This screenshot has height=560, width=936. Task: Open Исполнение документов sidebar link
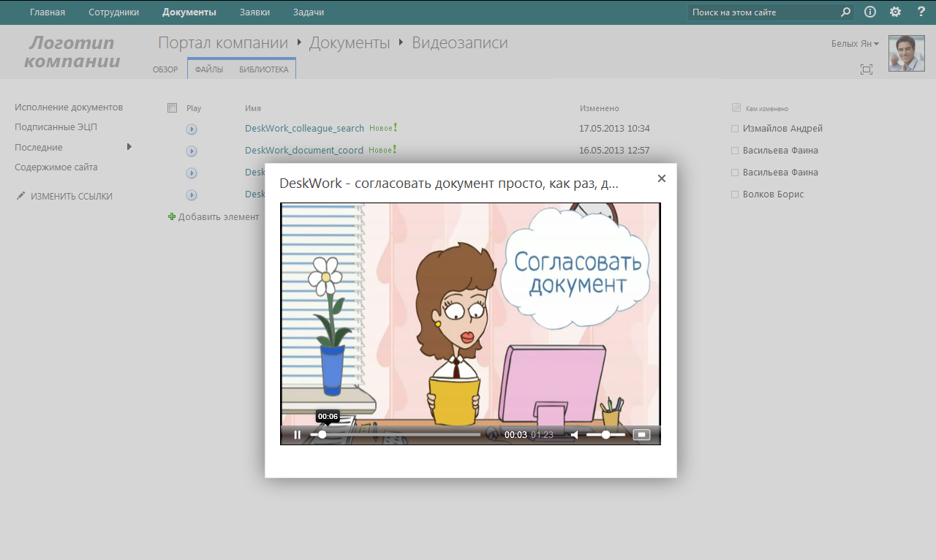tap(69, 107)
